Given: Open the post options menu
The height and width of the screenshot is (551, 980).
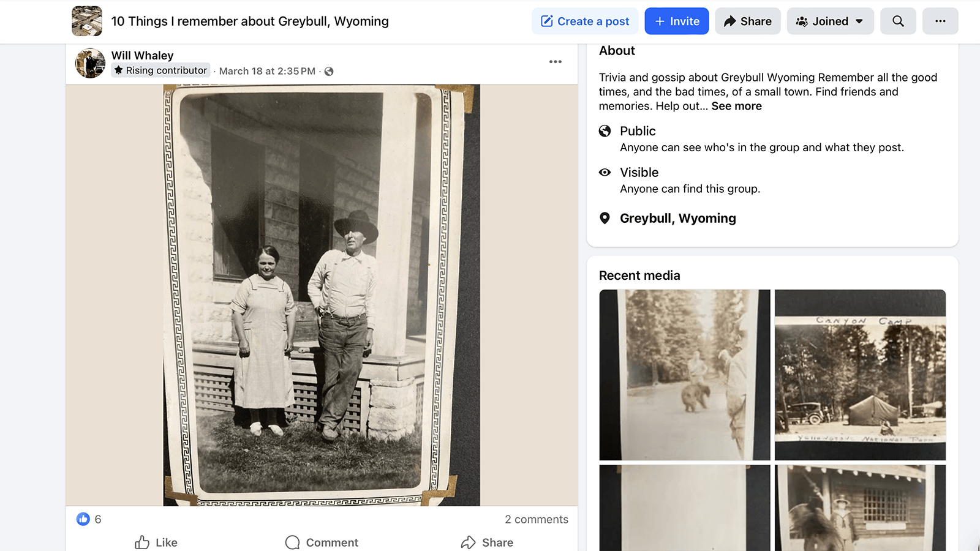Looking at the screenshot, I should coord(556,61).
